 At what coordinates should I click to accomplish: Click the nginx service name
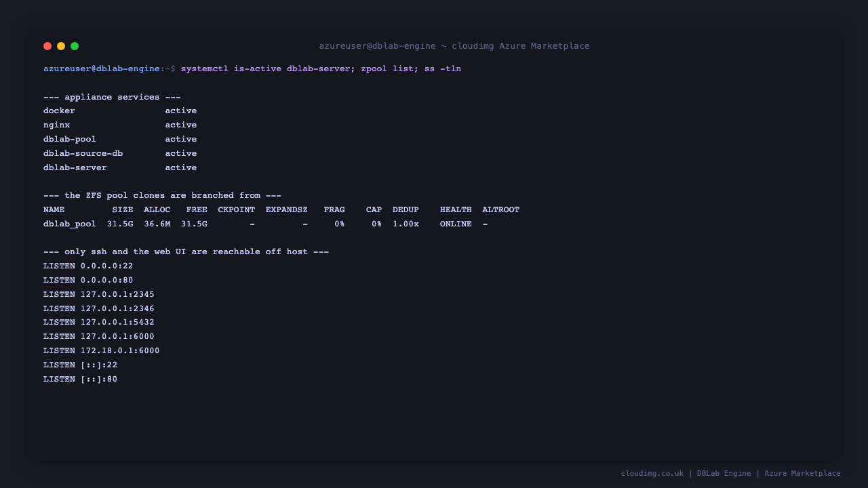click(x=56, y=125)
